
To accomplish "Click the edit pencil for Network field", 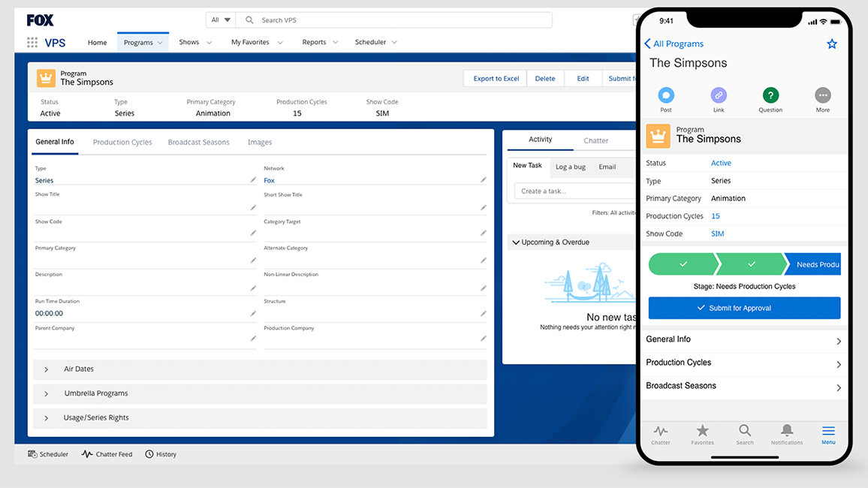I will point(484,180).
